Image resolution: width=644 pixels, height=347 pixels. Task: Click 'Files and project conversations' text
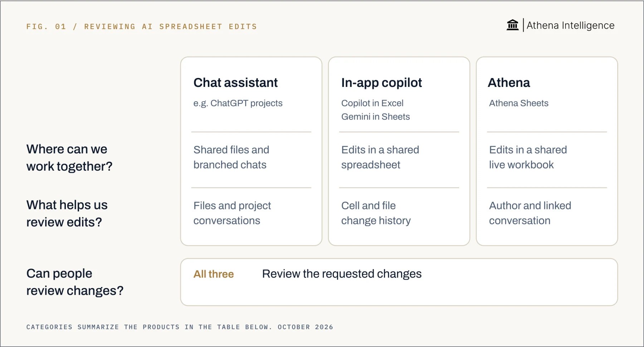click(x=232, y=213)
